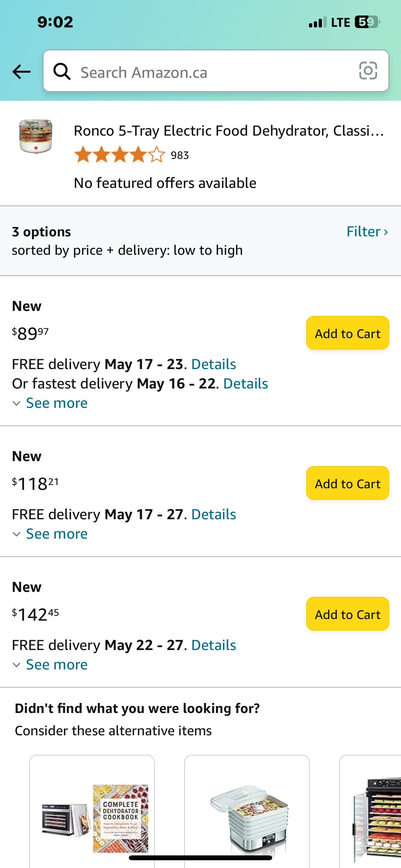Expand See more for the $142.45 offer

[56, 665]
